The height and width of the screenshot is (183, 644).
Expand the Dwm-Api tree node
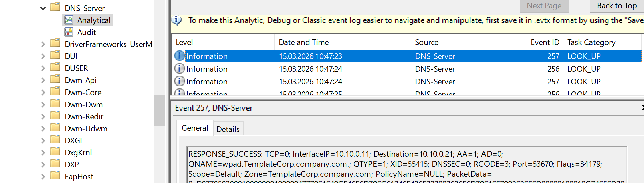(x=43, y=80)
